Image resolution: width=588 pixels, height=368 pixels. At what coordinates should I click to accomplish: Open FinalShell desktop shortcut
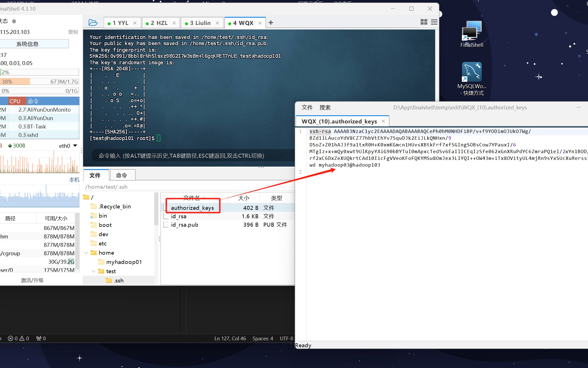click(x=472, y=34)
